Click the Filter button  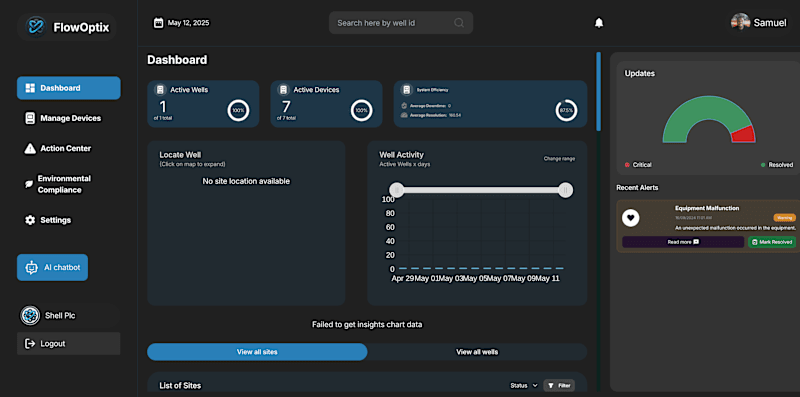tap(559, 386)
